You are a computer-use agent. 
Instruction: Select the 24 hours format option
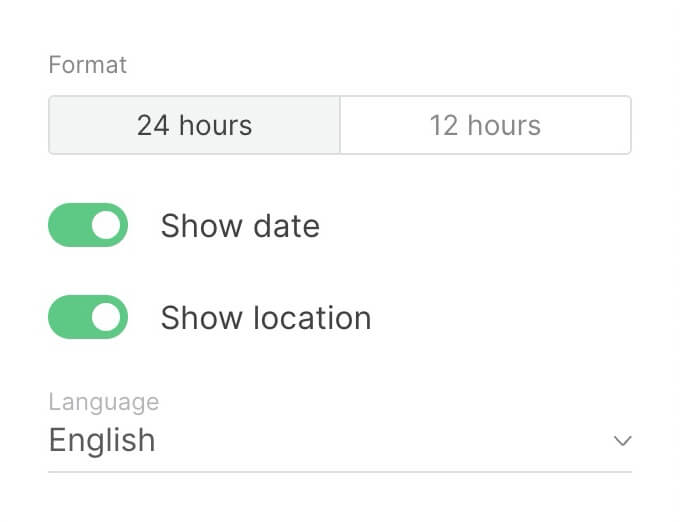(194, 125)
